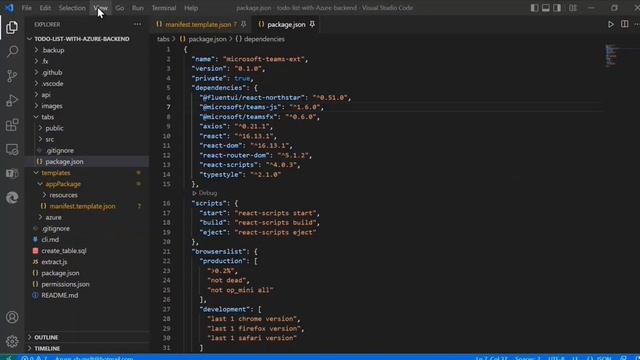This screenshot has width=640, height=360.
Task: Open the View menu
Action: [x=100, y=8]
